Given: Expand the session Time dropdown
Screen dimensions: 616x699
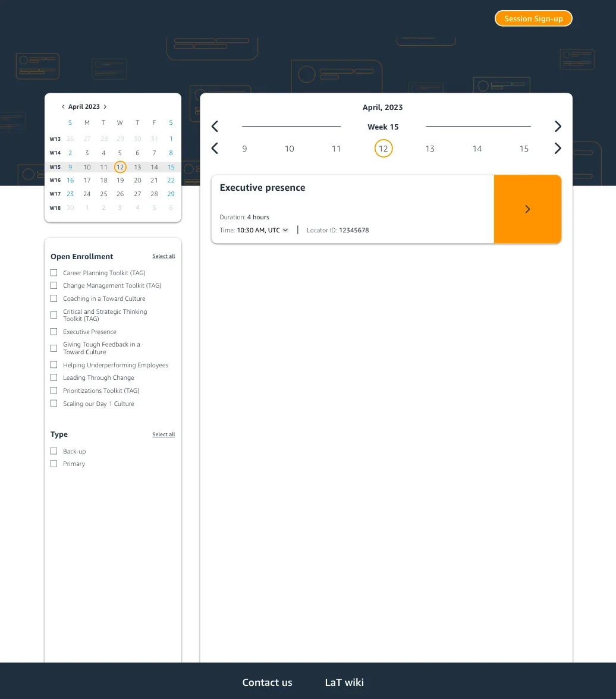Looking at the screenshot, I should point(285,230).
